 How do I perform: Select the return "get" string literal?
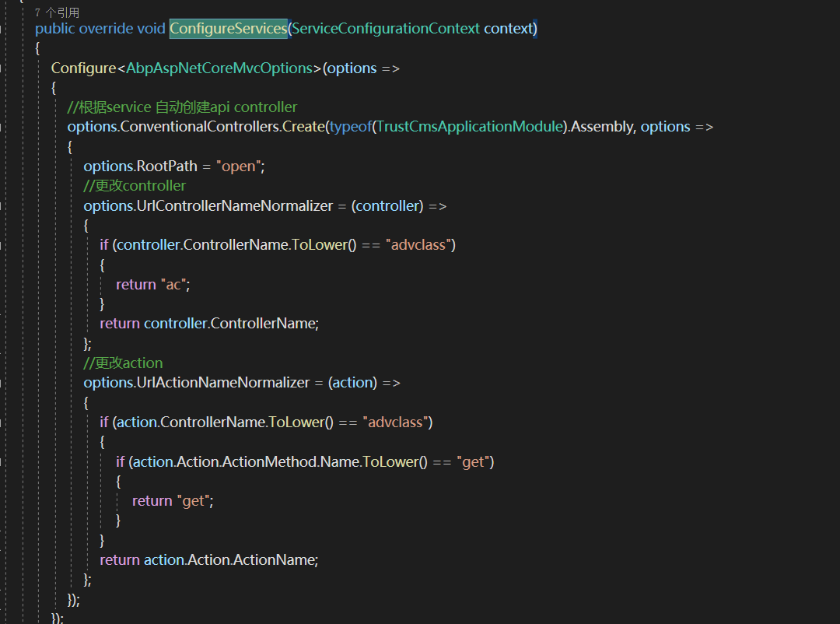coord(192,500)
